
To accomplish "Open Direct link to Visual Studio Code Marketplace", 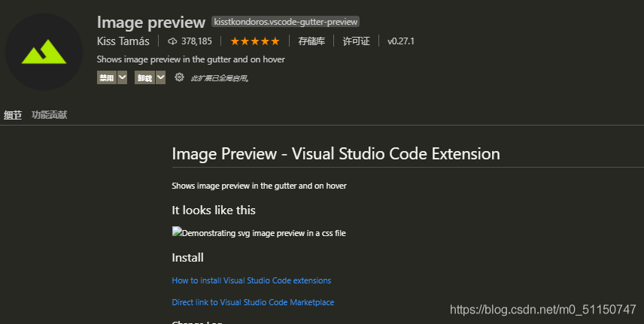I will (253, 302).
